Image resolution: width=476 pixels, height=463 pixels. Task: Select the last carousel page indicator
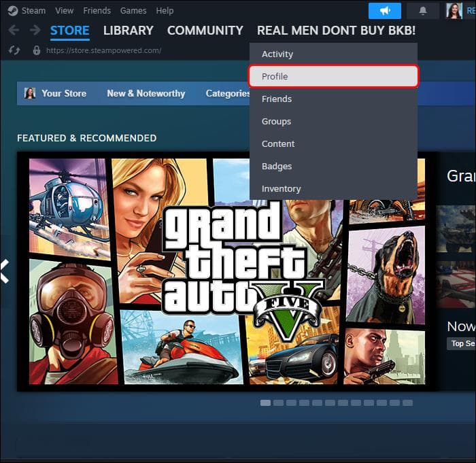click(x=408, y=403)
